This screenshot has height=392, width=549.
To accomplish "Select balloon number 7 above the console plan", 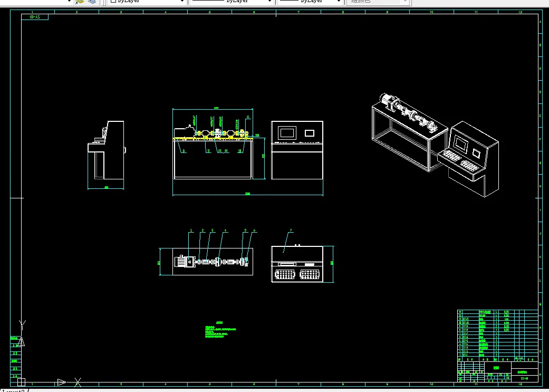I will click(x=291, y=231).
